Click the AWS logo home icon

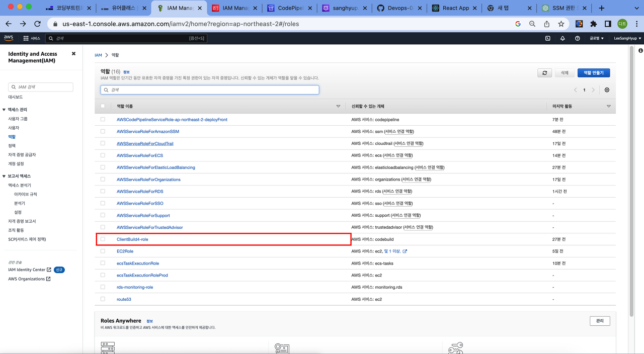[9, 38]
